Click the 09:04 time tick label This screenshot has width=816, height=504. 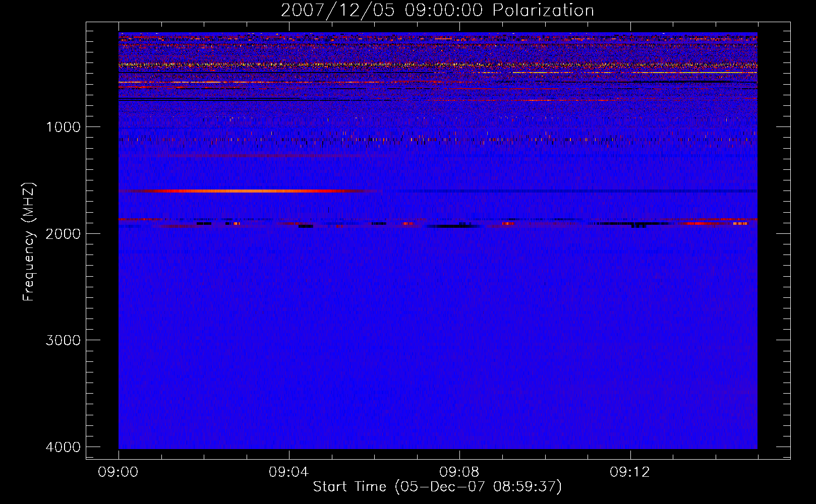[289, 472]
